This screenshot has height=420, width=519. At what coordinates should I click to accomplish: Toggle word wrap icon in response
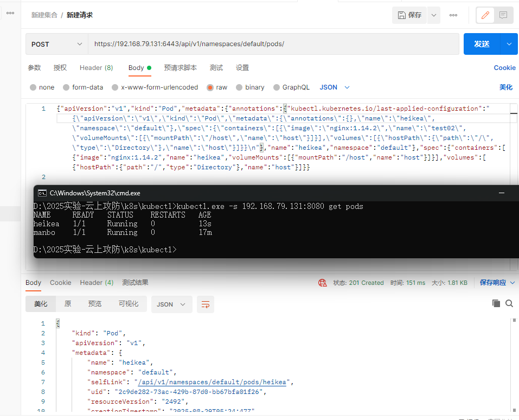[x=205, y=304]
